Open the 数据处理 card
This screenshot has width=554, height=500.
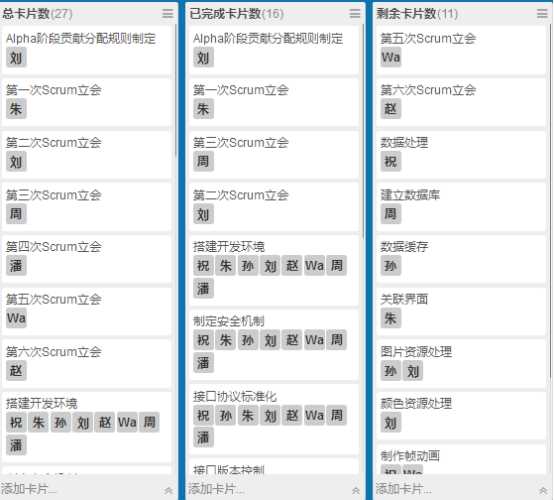461,154
